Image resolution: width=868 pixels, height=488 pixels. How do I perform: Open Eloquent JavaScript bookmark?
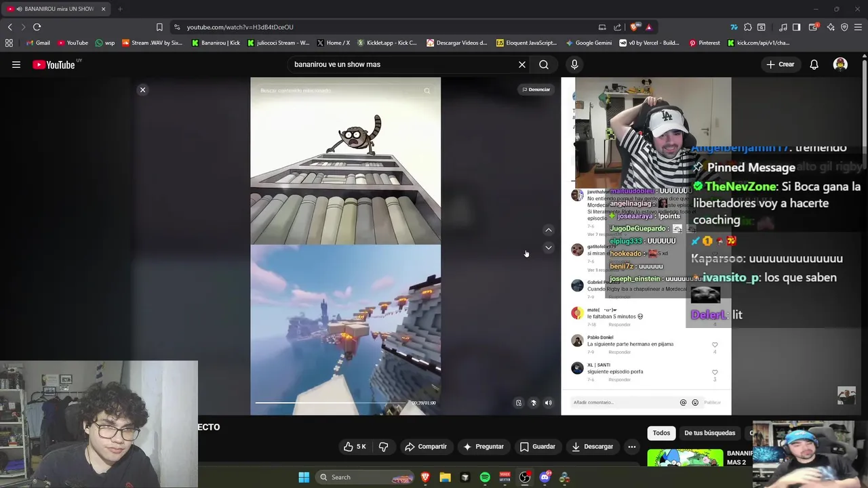coord(526,43)
